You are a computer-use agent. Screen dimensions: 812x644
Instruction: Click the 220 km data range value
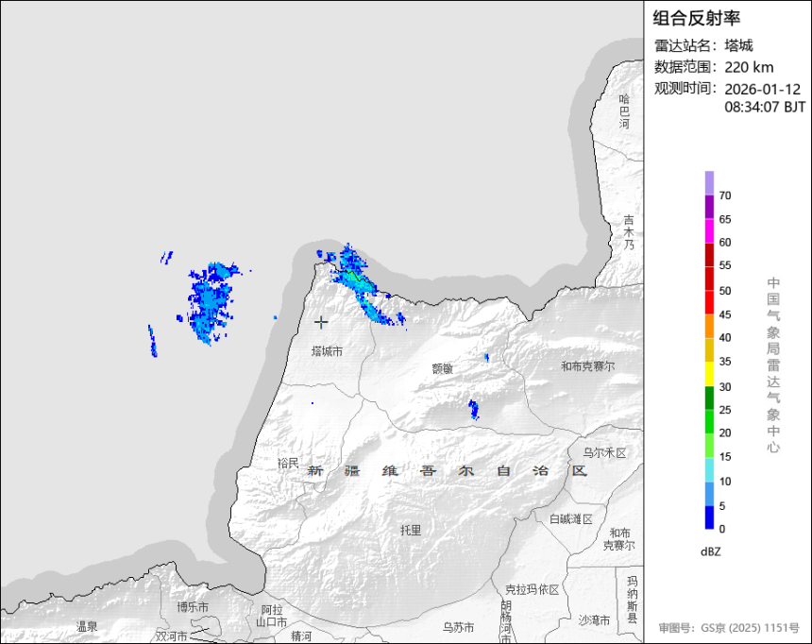tap(749, 67)
